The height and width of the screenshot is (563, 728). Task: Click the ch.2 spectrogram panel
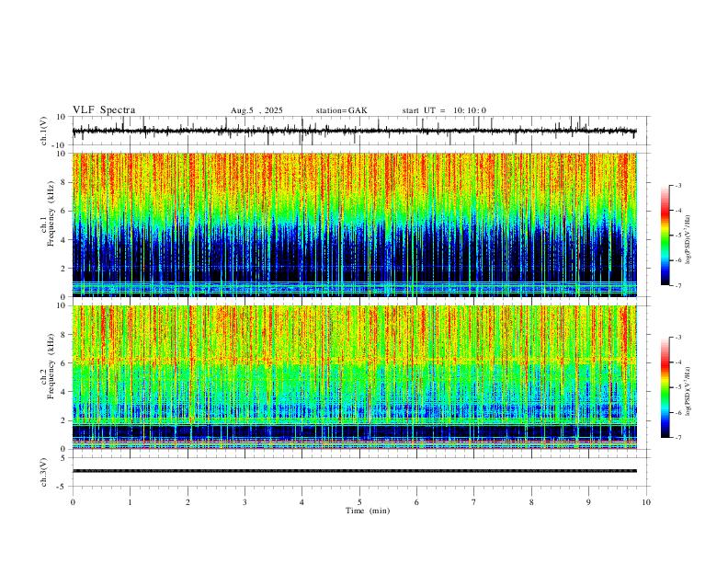tap(354, 377)
